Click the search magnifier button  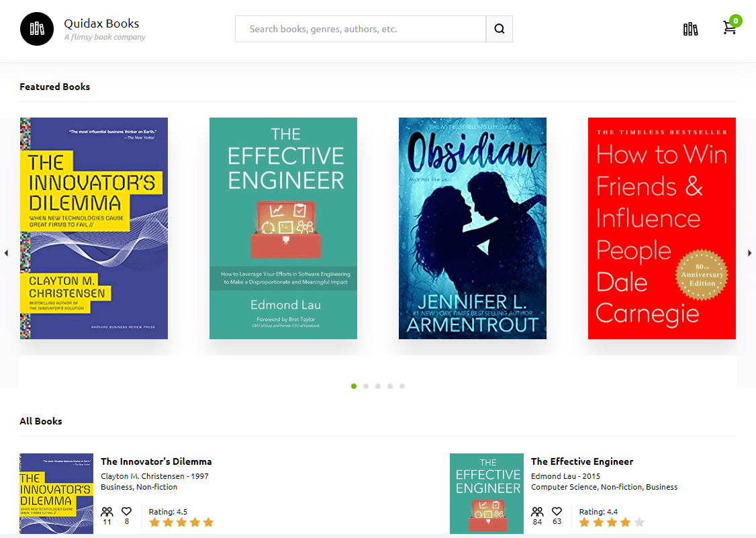click(x=499, y=29)
